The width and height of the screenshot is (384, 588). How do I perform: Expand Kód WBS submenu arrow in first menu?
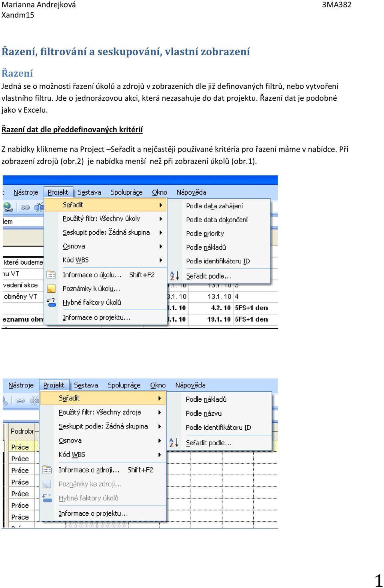pos(161,260)
